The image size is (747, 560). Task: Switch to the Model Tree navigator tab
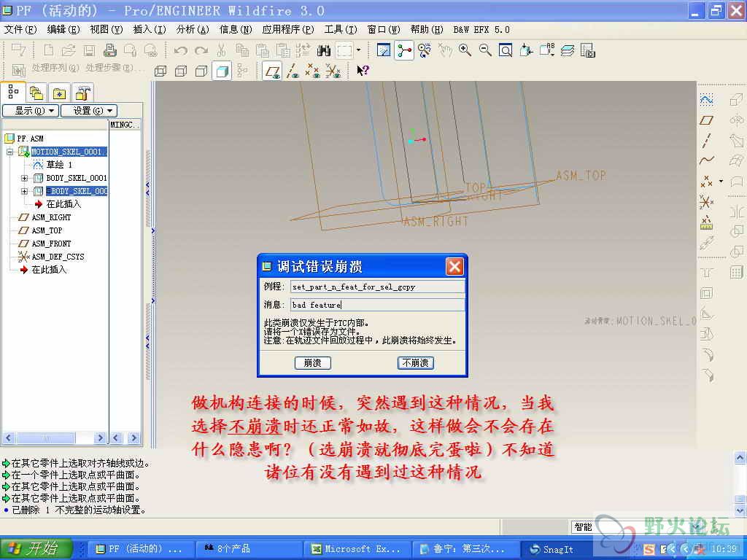coord(13,91)
